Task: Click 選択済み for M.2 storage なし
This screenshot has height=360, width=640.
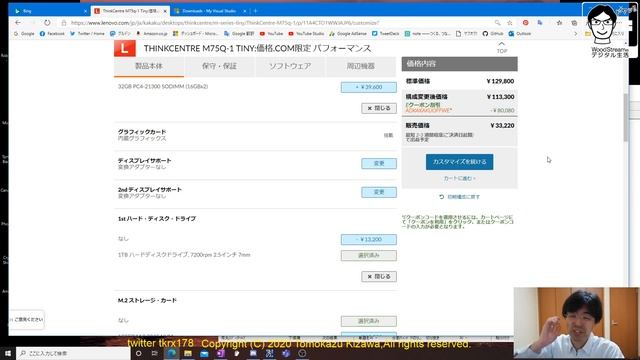Action: click(369, 321)
